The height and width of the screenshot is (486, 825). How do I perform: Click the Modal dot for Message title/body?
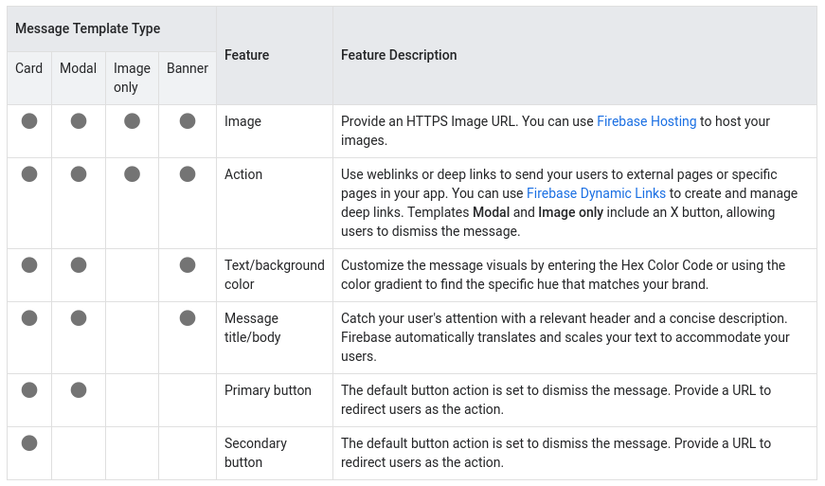pyautogui.click(x=78, y=318)
